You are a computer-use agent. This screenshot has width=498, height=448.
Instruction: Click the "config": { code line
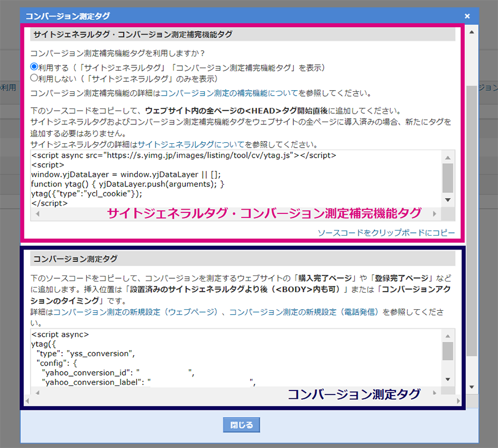tap(56, 363)
